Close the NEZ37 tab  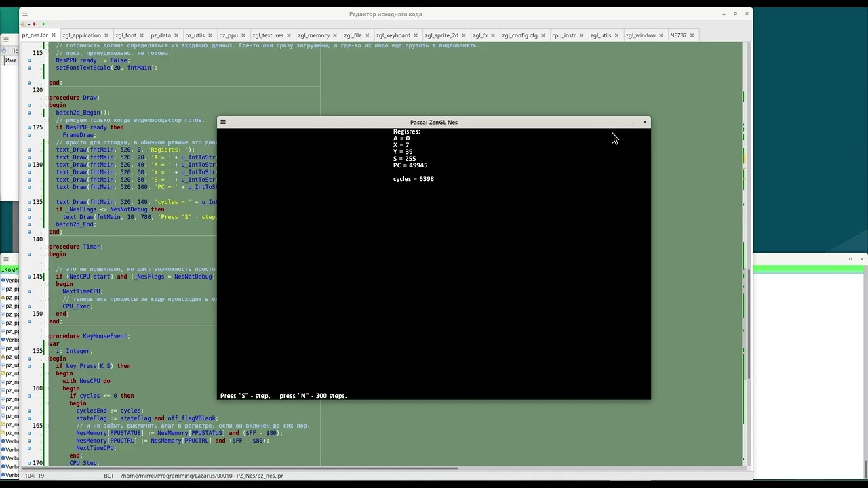[x=693, y=35]
